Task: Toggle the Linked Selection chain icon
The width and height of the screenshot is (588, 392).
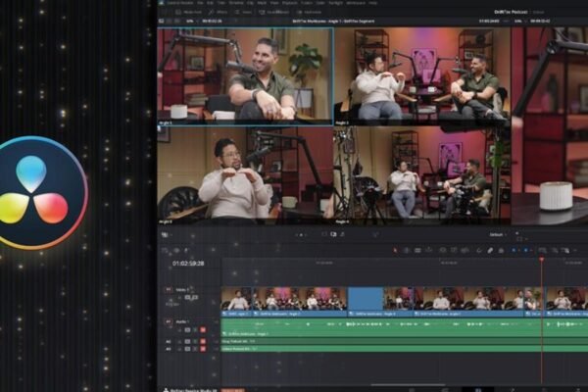Action: [x=490, y=250]
